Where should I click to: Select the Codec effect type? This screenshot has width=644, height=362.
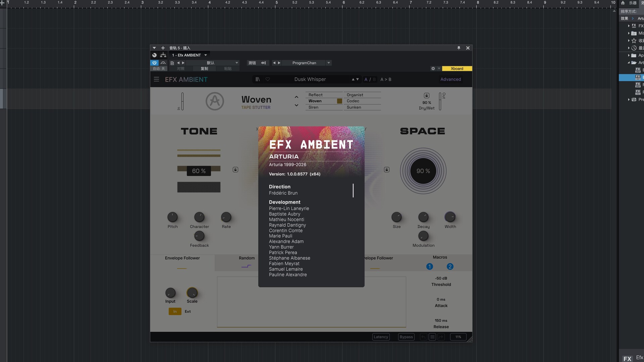(x=353, y=101)
